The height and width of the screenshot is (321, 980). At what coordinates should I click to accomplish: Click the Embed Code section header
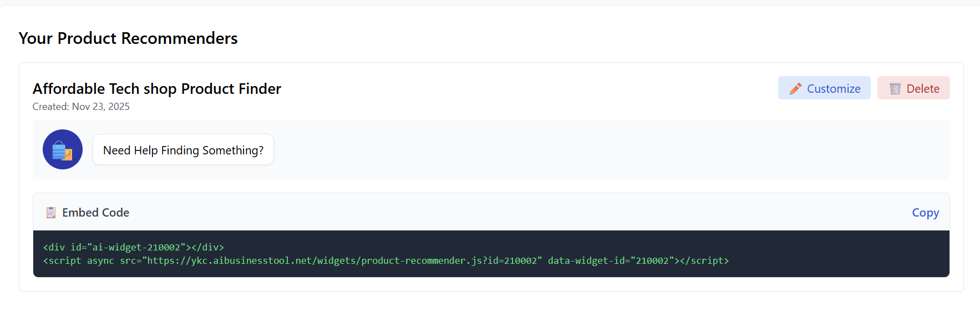click(x=95, y=212)
